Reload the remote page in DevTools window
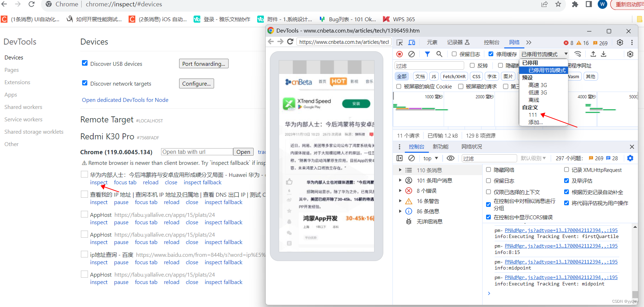Viewport: 644px width, 307px height. pyautogui.click(x=290, y=42)
